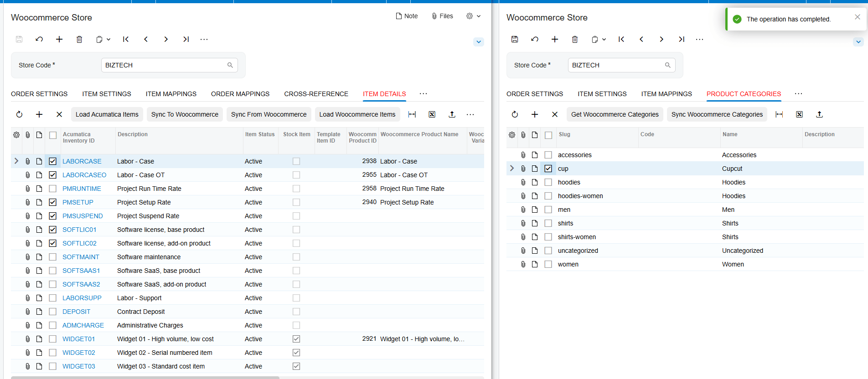Go to first record in the right window

tap(621, 39)
